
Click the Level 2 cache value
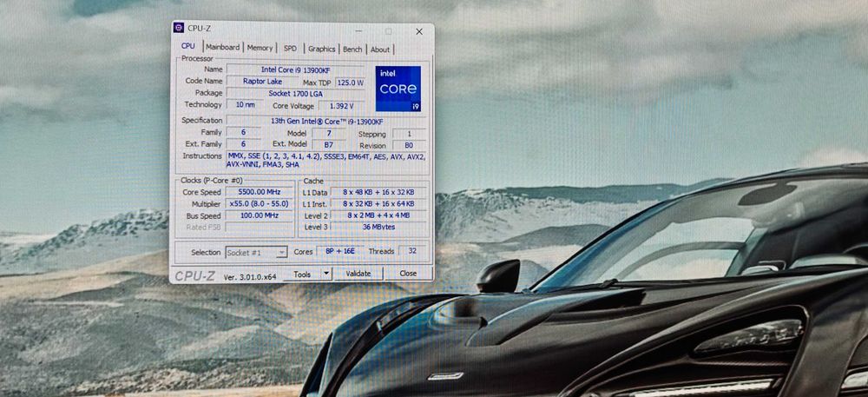click(378, 215)
